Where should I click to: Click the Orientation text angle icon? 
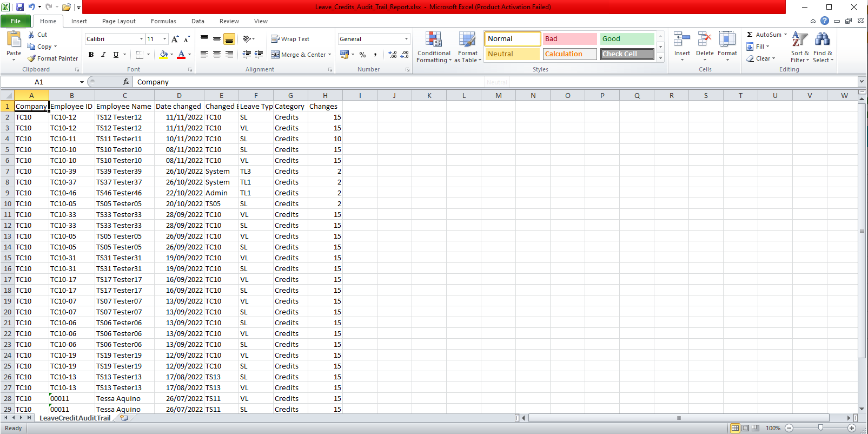(x=247, y=39)
